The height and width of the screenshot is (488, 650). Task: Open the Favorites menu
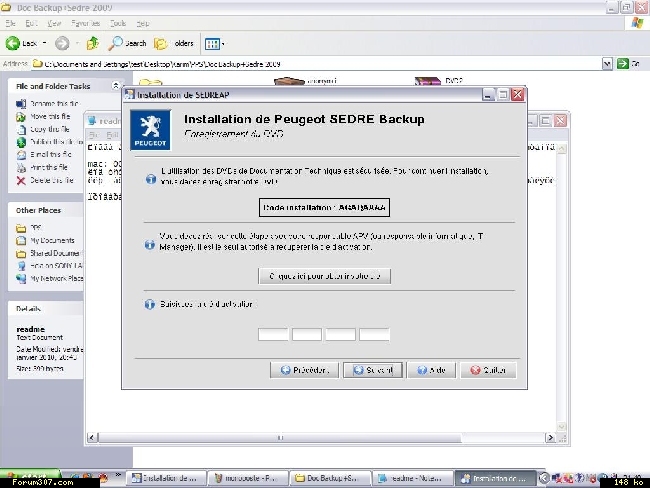85,23
